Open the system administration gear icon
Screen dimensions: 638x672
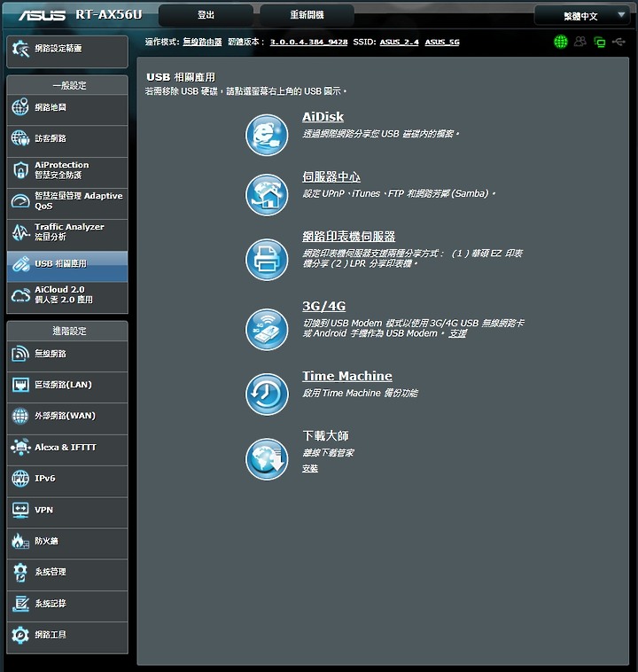[x=20, y=572]
